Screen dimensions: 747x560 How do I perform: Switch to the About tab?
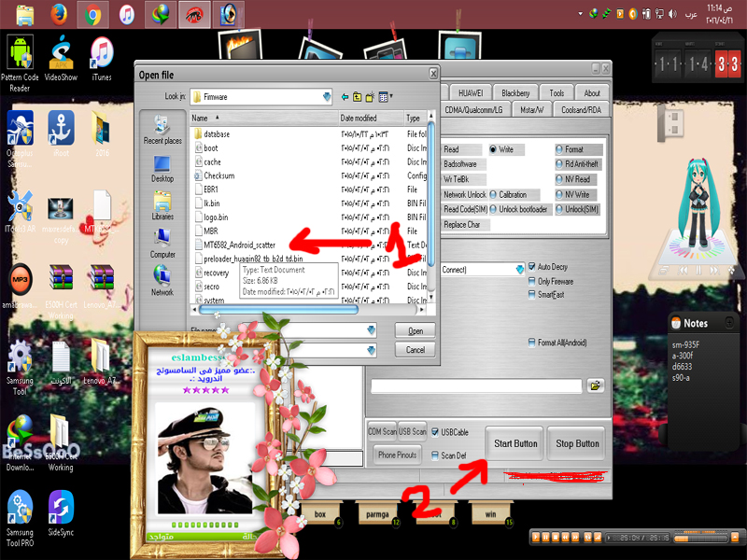pos(592,93)
